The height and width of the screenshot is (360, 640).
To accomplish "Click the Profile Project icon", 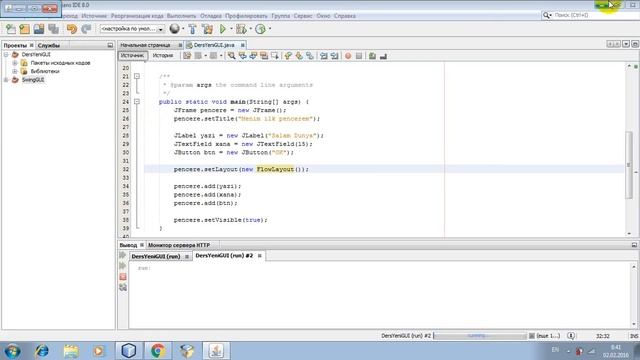I will [x=260, y=29].
